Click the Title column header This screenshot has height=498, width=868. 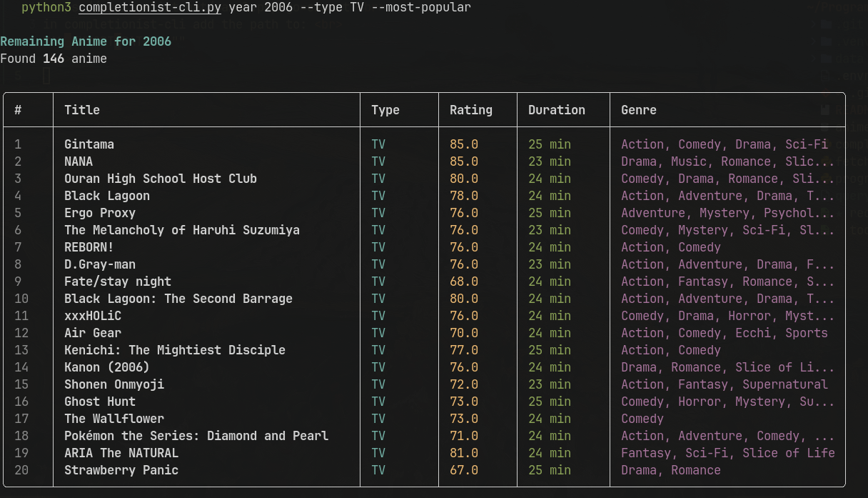pyautogui.click(x=82, y=110)
